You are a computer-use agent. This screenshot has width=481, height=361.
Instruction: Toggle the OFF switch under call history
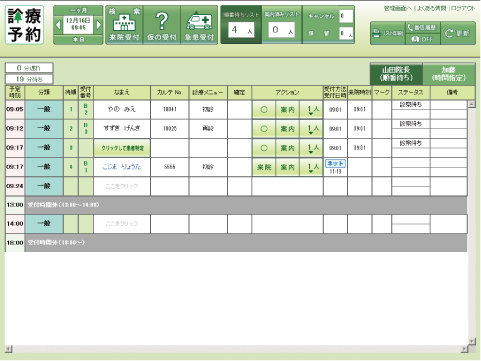point(423,39)
